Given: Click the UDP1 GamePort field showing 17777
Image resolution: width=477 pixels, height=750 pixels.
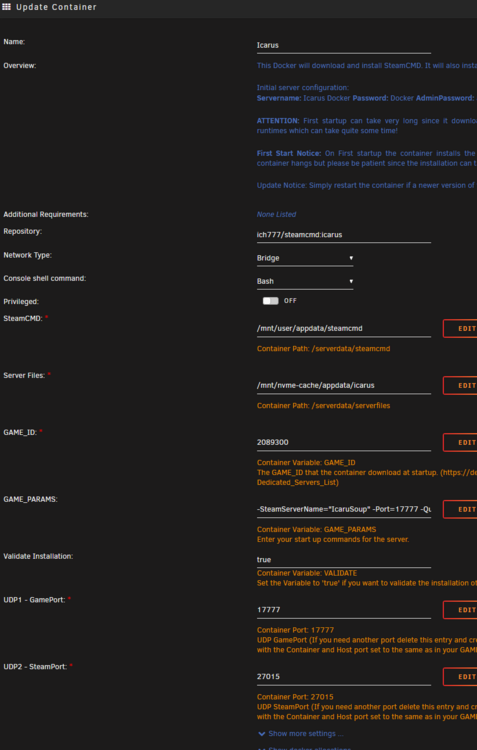Looking at the screenshot, I should coord(344,610).
